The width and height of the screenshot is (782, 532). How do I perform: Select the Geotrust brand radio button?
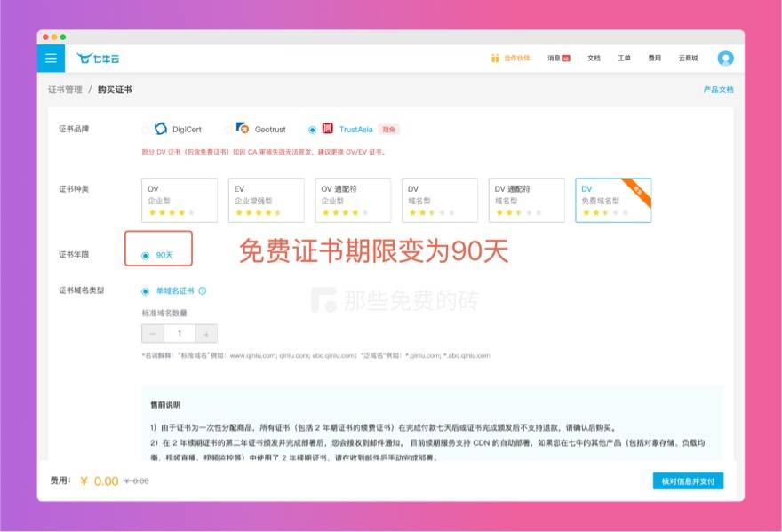tap(227, 130)
